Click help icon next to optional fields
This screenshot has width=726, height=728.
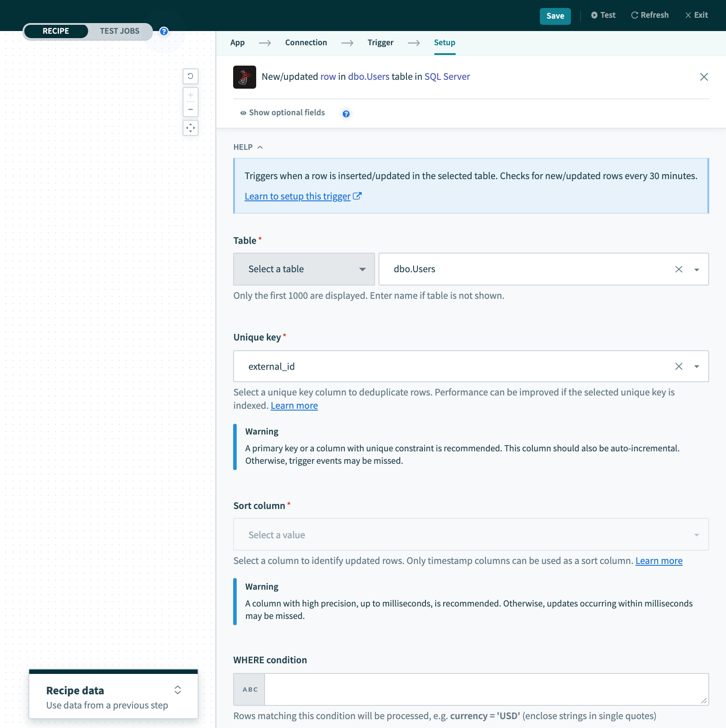tap(346, 114)
